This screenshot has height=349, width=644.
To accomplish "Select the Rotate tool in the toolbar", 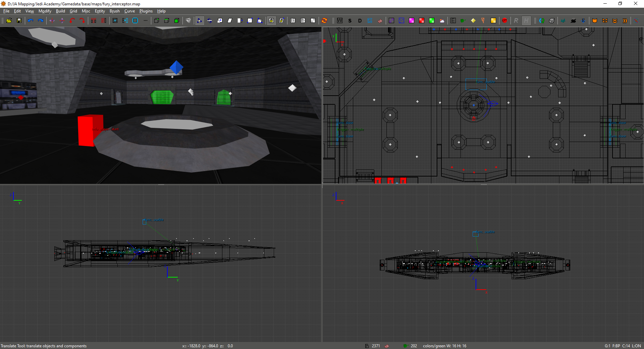I will (x=210, y=20).
